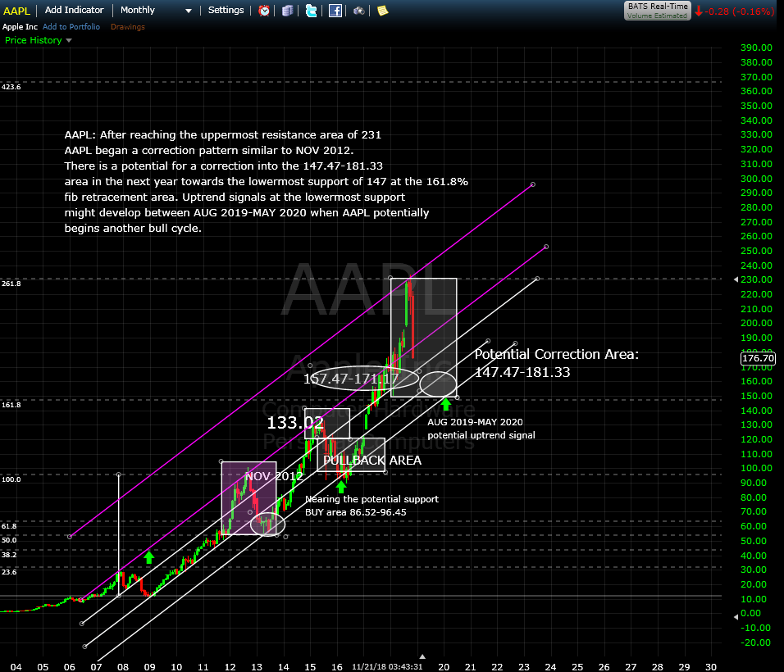784x672 pixels.
Task: Click the Drawings link
Action: click(127, 26)
